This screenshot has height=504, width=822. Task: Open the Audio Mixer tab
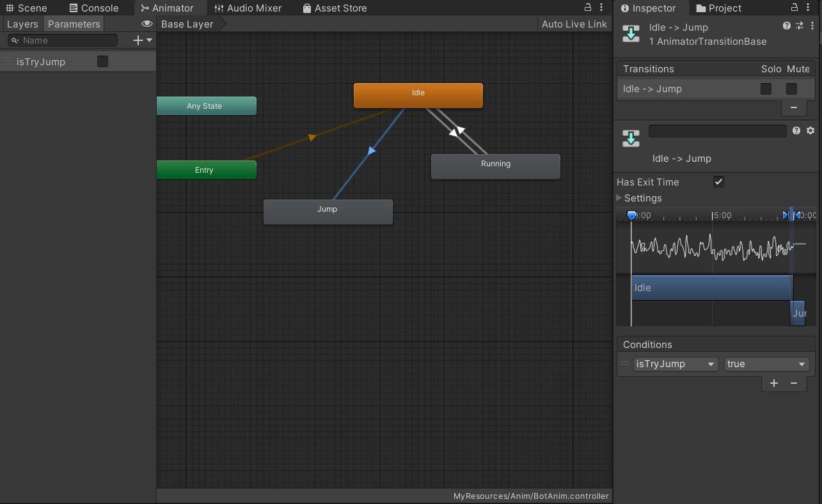point(248,8)
